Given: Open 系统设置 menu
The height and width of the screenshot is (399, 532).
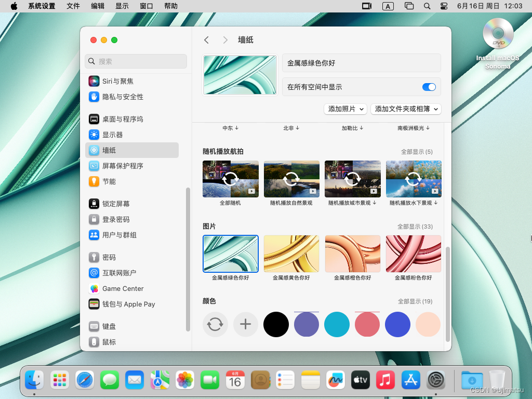Looking at the screenshot, I should pyautogui.click(x=42, y=6).
